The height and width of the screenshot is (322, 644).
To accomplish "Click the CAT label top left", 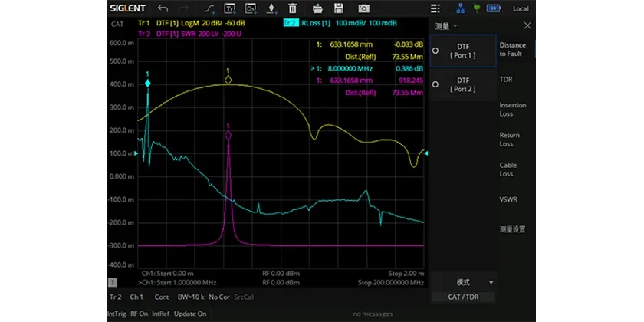I will (117, 24).
